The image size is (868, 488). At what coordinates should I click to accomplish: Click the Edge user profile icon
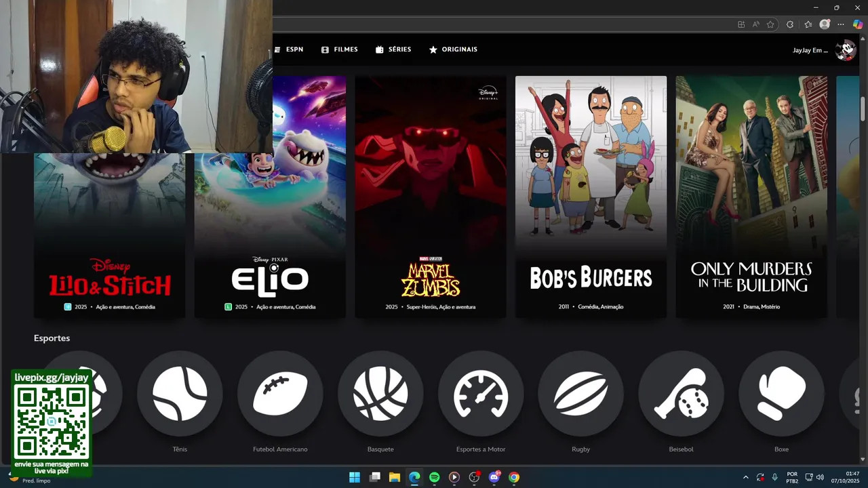coord(825,24)
